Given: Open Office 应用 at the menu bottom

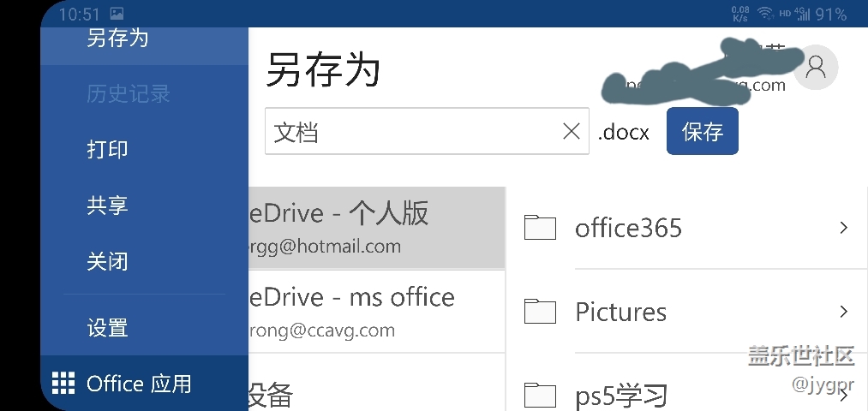Looking at the screenshot, I should tap(139, 383).
